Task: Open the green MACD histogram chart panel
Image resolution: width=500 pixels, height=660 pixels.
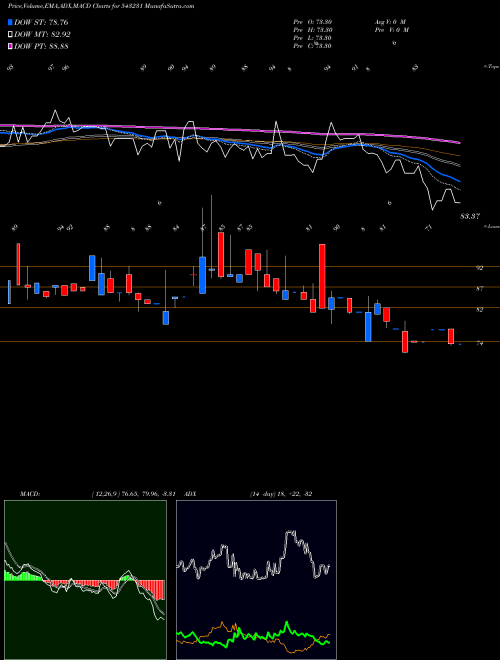Action: pyautogui.click(x=85, y=580)
